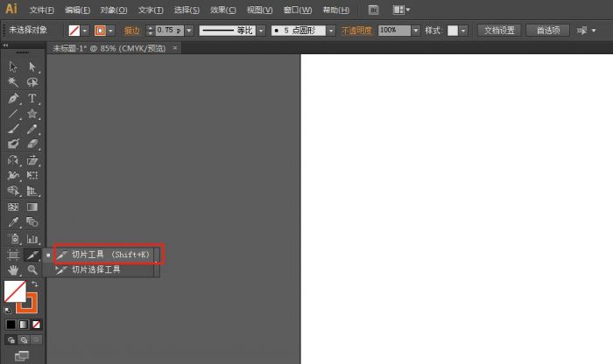Pick the Magic Wand tool
This screenshot has width=613, height=364.
pyautogui.click(x=14, y=82)
